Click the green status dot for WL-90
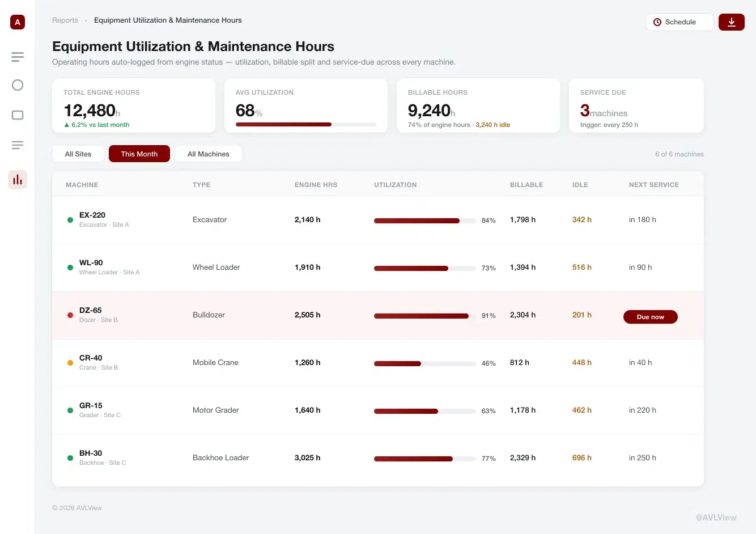 [x=70, y=268]
